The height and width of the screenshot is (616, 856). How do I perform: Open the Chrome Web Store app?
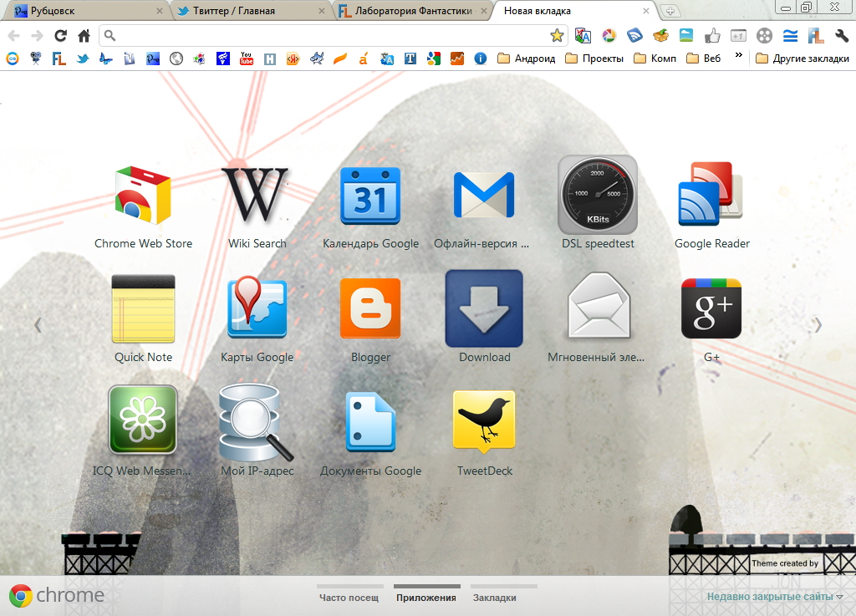[x=143, y=197]
